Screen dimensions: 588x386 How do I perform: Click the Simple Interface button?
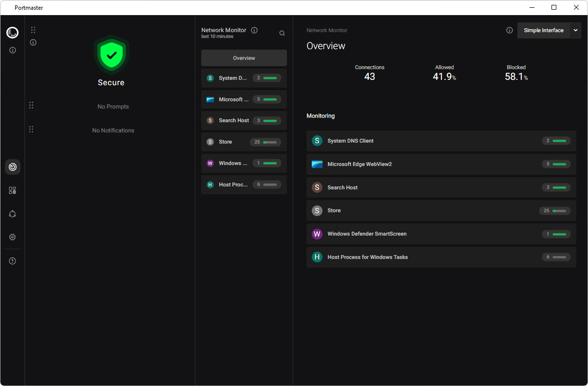[x=544, y=30]
